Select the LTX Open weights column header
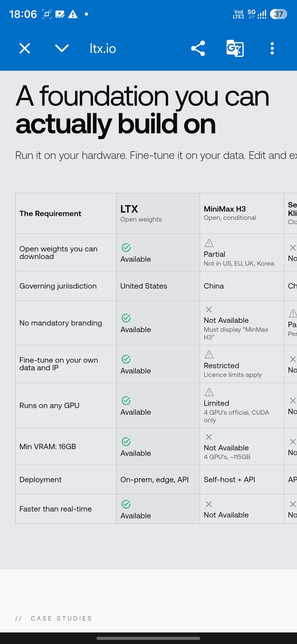 pyautogui.click(x=158, y=213)
